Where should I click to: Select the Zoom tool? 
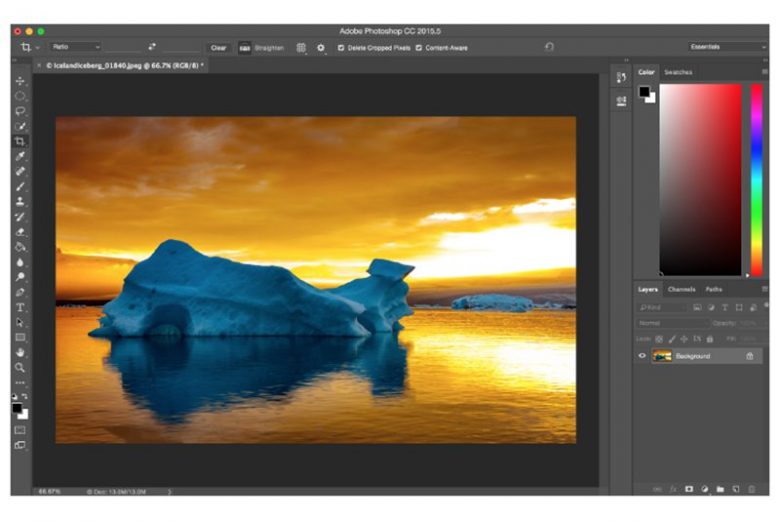click(20, 367)
